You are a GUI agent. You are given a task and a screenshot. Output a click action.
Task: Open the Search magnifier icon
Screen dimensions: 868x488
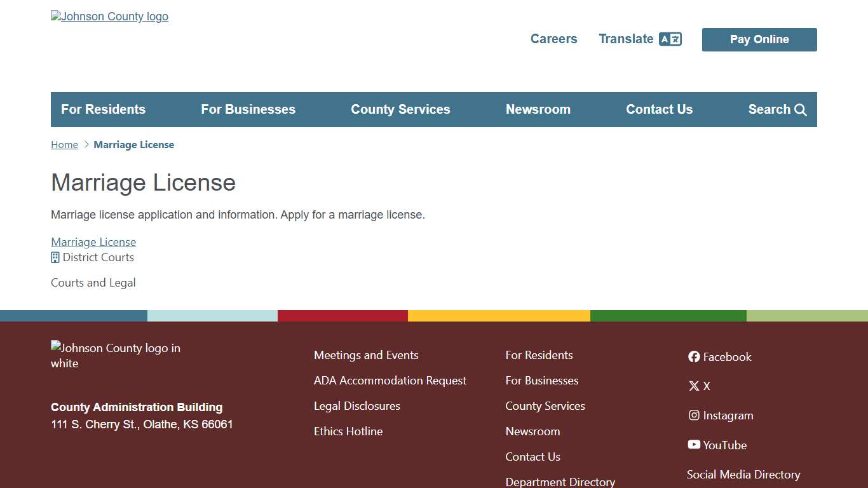tap(800, 109)
